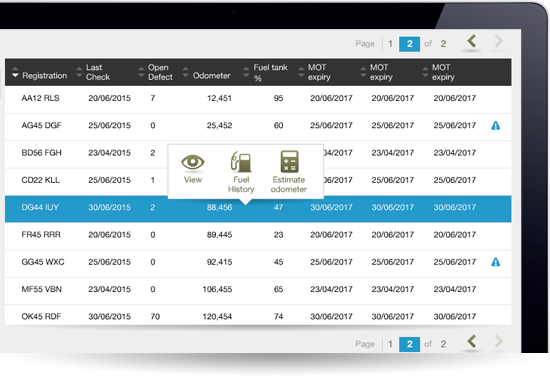
Task: Click odometer value 106,455
Action: [217, 289]
